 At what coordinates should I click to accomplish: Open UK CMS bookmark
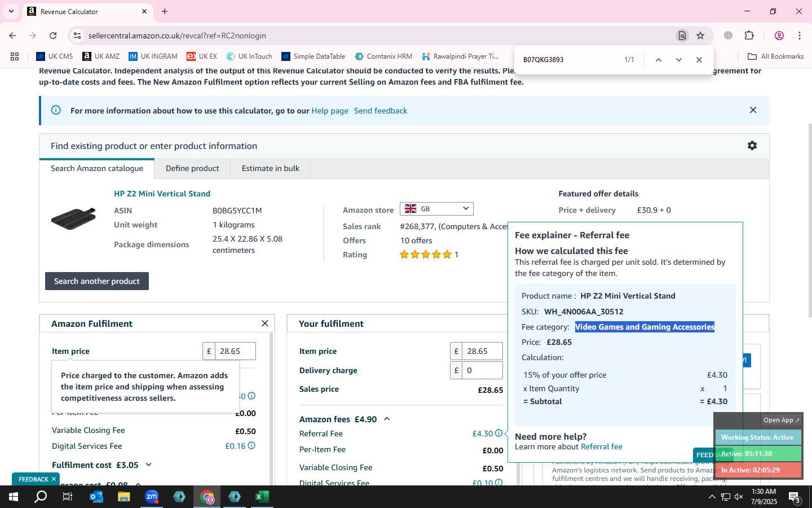[x=55, y=56]
